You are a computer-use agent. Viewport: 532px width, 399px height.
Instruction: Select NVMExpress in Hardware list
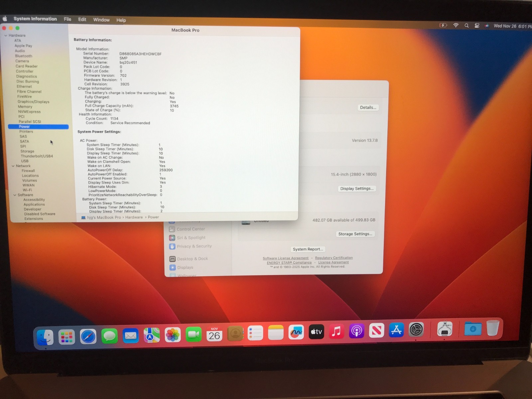click(x=29, y=112)
